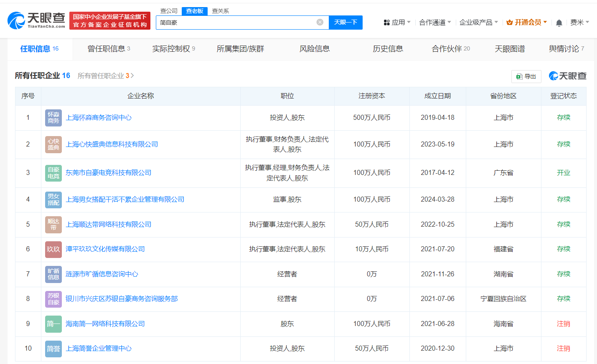Viewport: 597px width, 364px height.
Task: Click 简一 company logo in row 9
Action: coord(53,324)
